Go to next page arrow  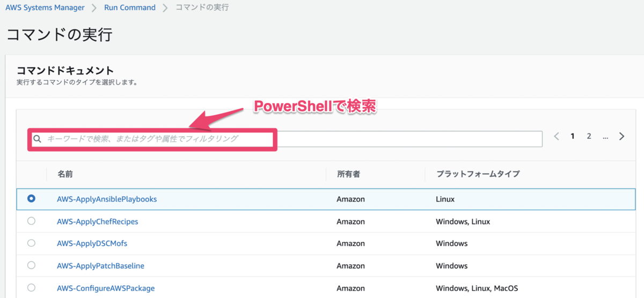[621, 136]
